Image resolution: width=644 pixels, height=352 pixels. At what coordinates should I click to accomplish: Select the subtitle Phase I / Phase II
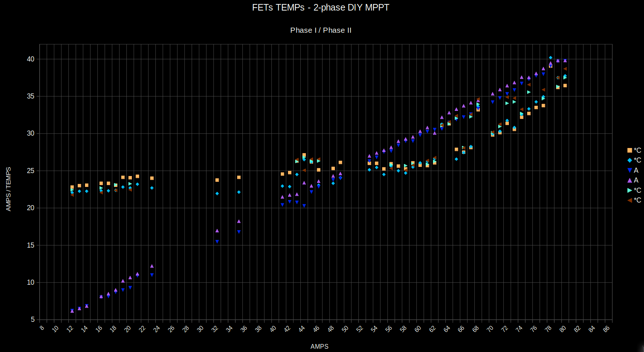coord(321,30)
